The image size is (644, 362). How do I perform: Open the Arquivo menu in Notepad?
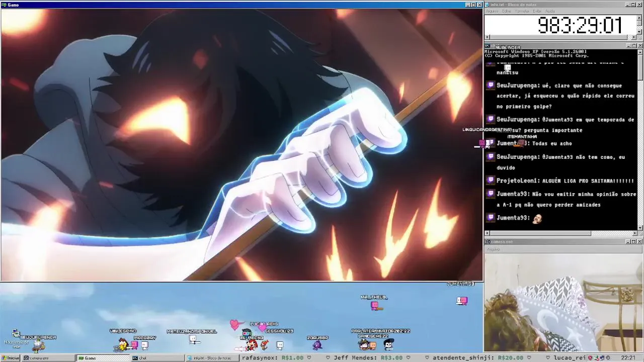[492, 11]
